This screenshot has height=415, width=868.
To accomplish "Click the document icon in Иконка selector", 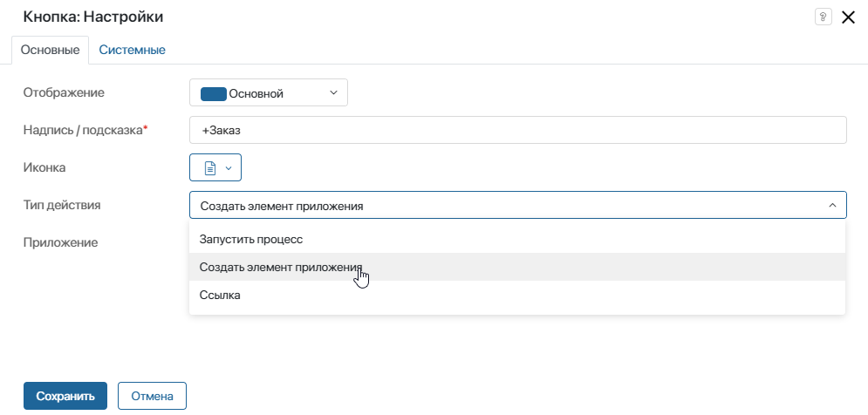I will click(x=210, y=167).
